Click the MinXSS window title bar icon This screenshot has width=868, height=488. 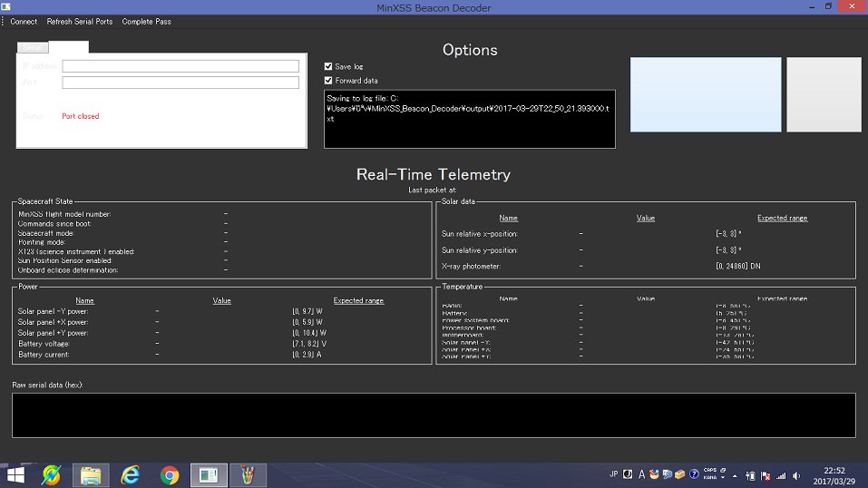(5, 7)
